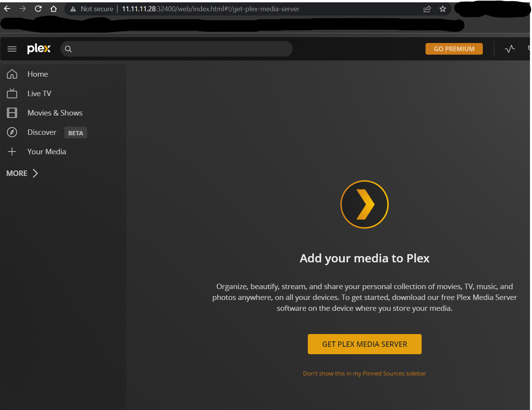Click the browser back arrow
The width and height of the screenshot is (532, 410).
tap(7, 9)
